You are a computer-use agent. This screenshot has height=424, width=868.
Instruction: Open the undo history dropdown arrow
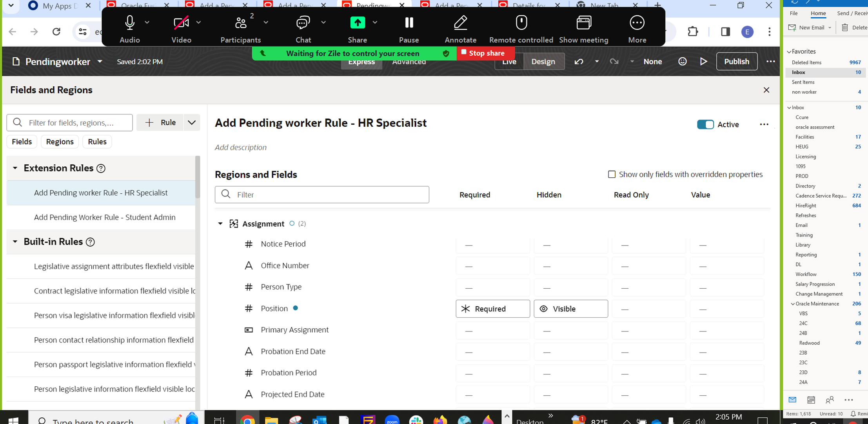click(x=597, y=62)
